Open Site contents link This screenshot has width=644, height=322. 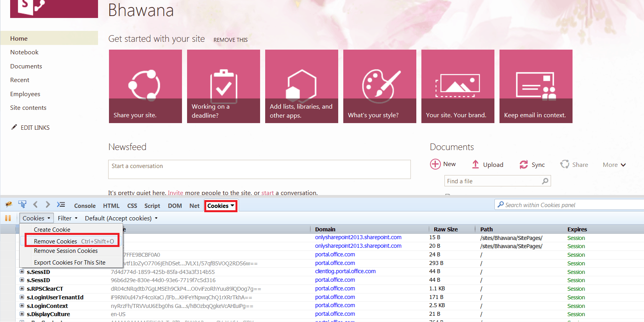[28, 107]
